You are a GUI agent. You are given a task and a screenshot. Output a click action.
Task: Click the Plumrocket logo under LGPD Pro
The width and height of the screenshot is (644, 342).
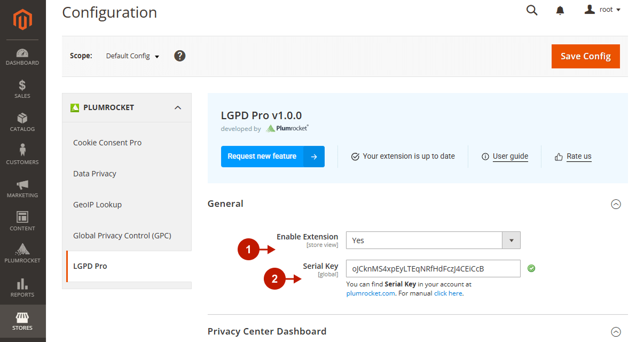287,128
